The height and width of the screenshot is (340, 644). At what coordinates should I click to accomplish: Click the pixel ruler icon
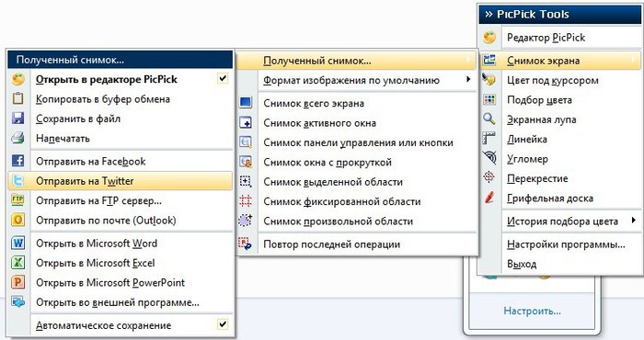[x=489, y=139]
